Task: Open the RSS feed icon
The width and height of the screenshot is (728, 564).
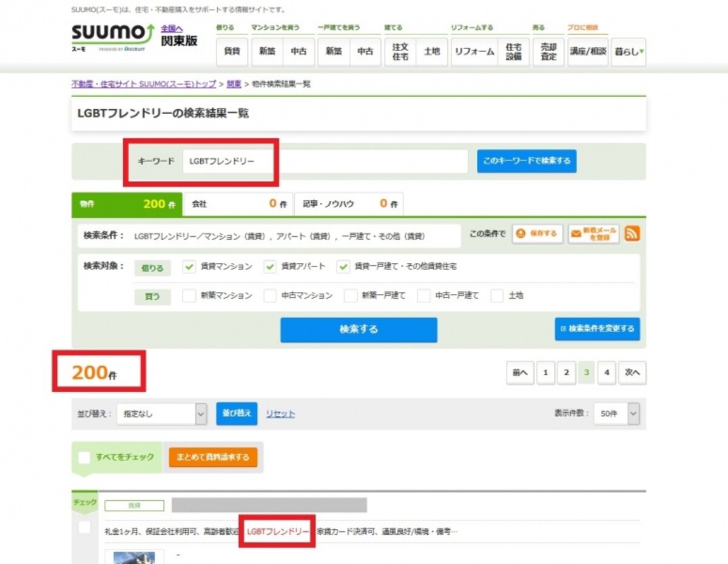Action: tap(632, 234)
